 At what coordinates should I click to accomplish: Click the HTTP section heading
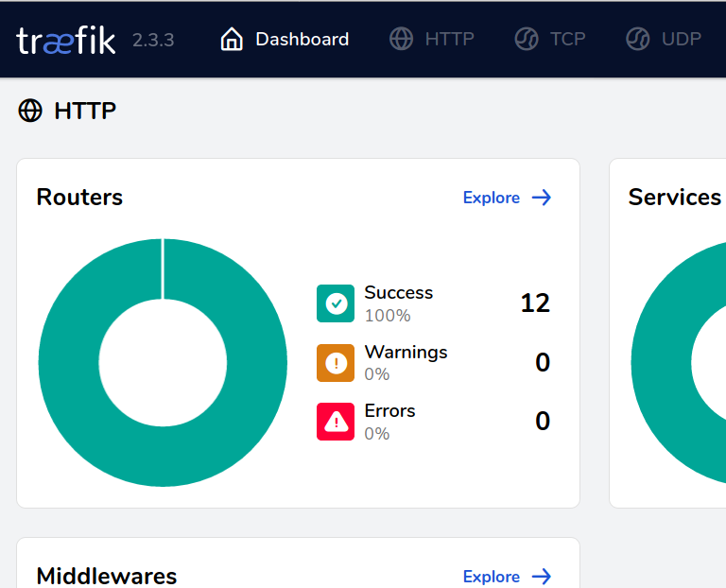[x=85, y=112]
